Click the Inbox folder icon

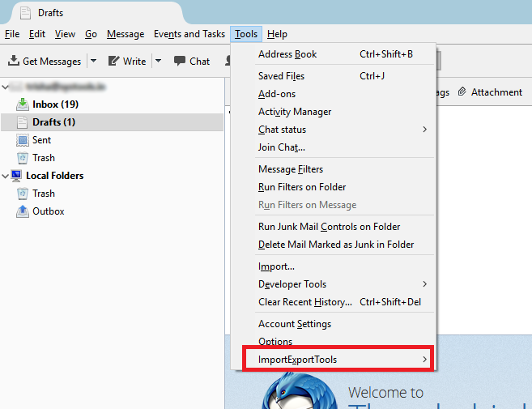[23, 104]
